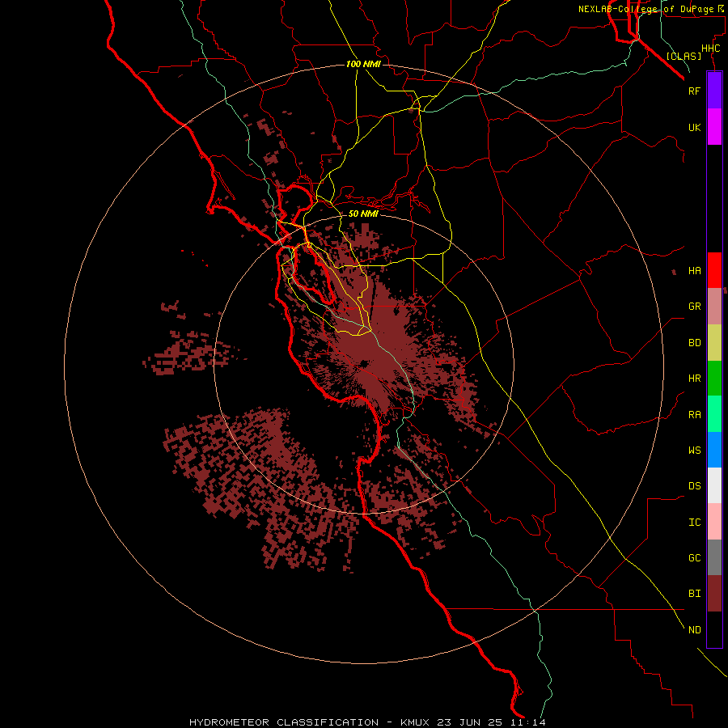Click the HA legend label
Image resolution: width=728 pixels, height=728 pixels.
coord(694,271)
